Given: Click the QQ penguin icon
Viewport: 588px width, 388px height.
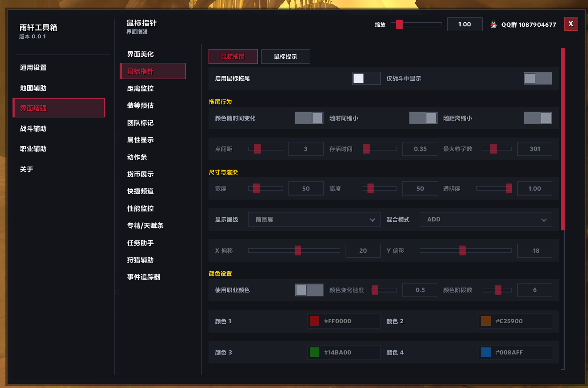Looking at the screenshot, I should pyautogui.click(x=494, y=25).
